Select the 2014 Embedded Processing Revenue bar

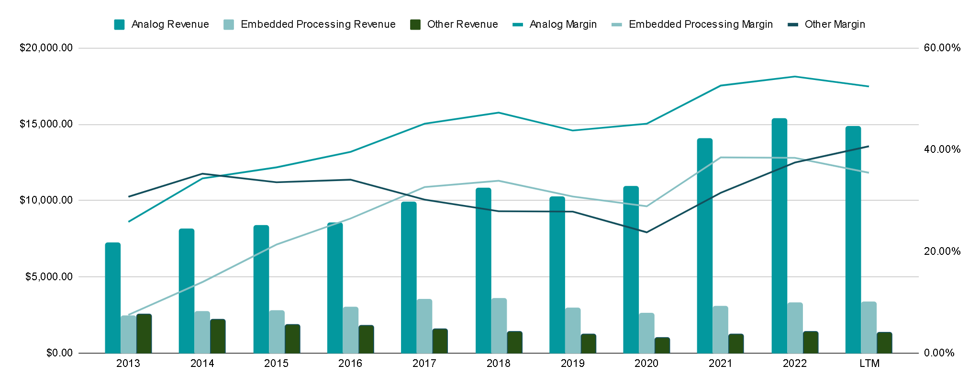[x=202, y=332]
